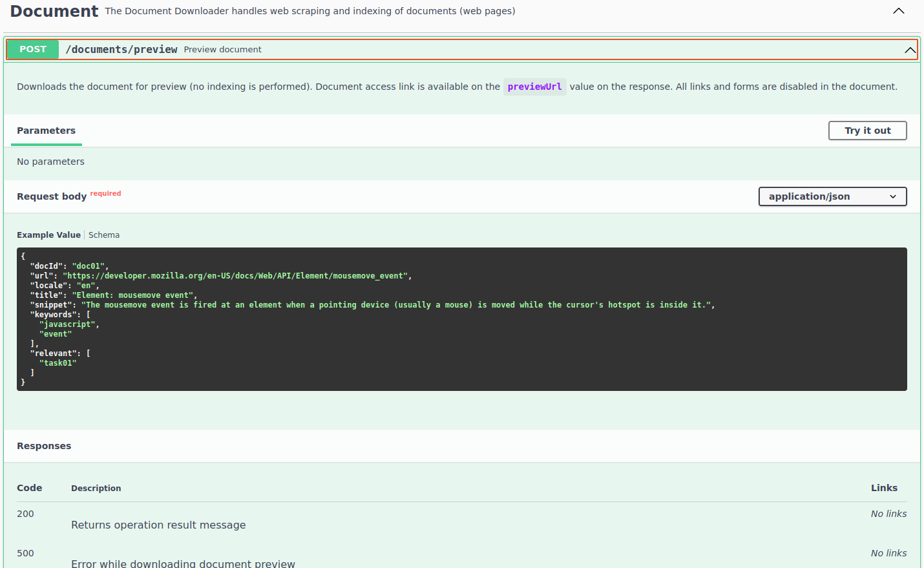Click the "No parameters" text

[50, 162]
